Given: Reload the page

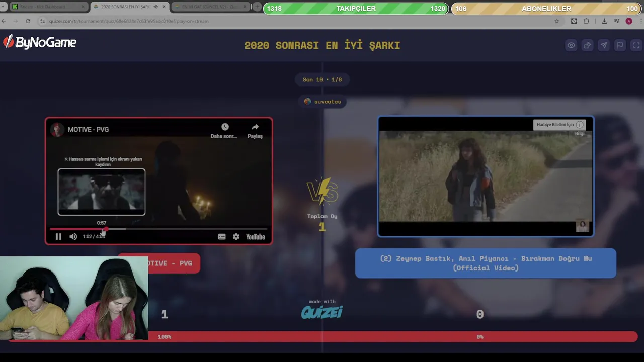Looking at the screenshot, I should pos(28,21).
